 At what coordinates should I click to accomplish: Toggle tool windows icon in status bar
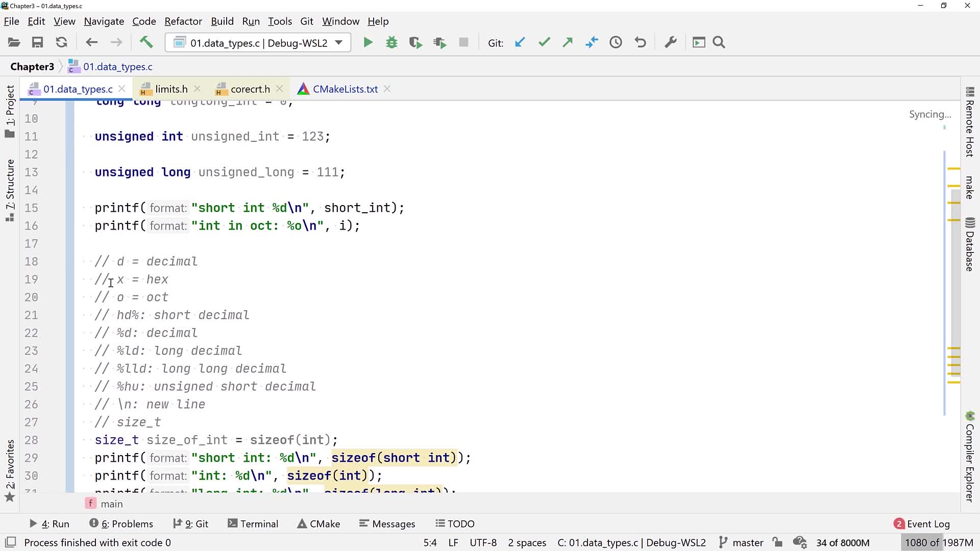tap(10, 542)
